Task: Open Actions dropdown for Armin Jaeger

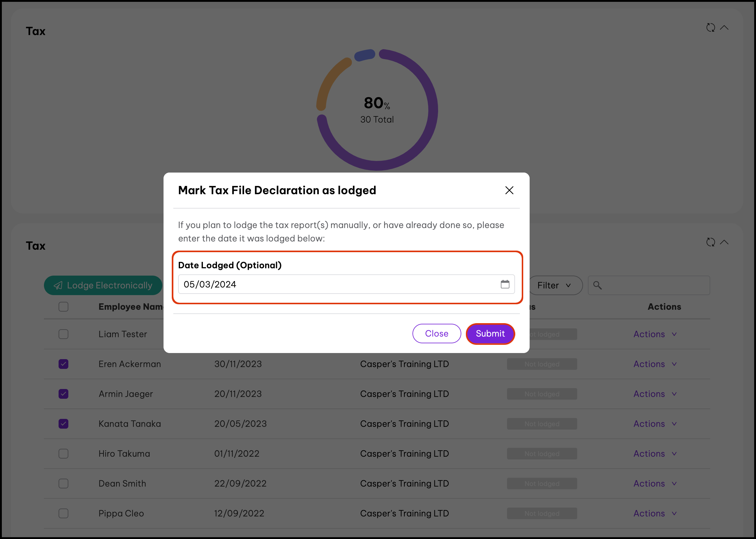Action: coord(654,394)
